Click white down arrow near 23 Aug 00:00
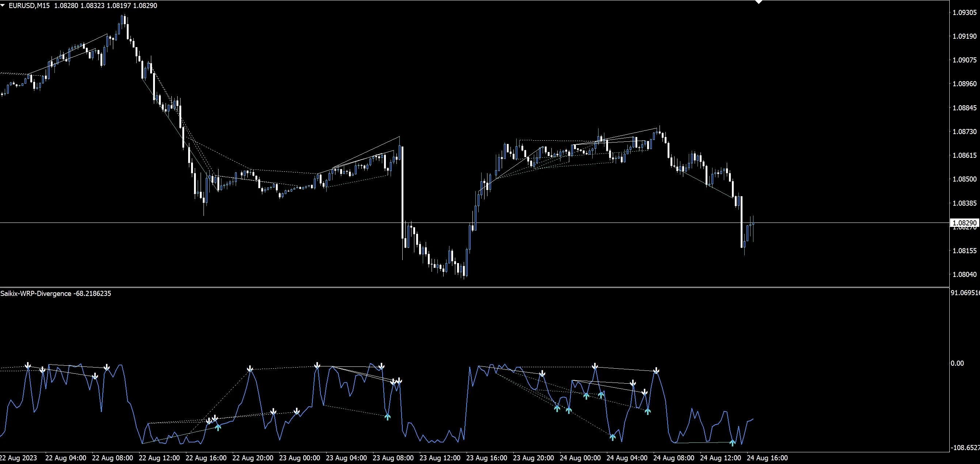The image size is (980, 464). (297, 411)
